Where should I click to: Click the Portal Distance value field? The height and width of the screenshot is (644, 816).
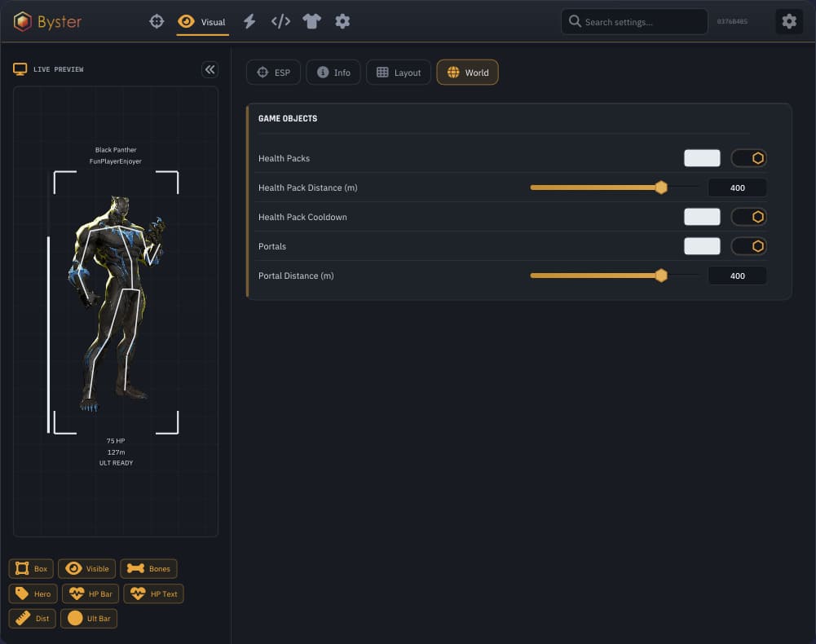click(737, 276)
